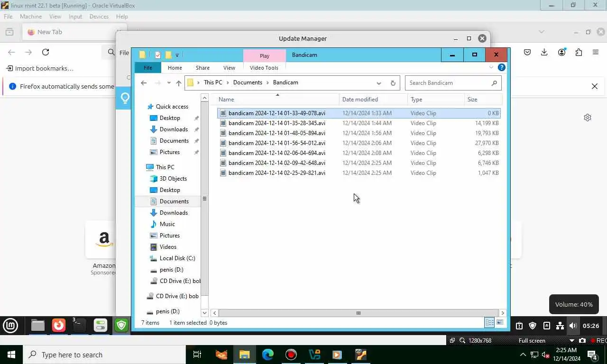The height and width of the screenshot is (364, 607).
Task: Open the Firefox extensions puzzle icon
Action: (579, 52)
